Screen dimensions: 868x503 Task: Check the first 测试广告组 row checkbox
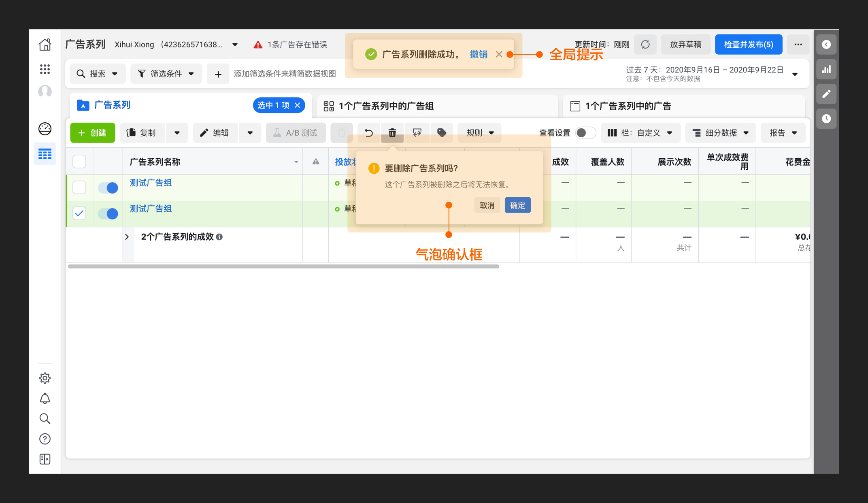[x=79, y=187]
